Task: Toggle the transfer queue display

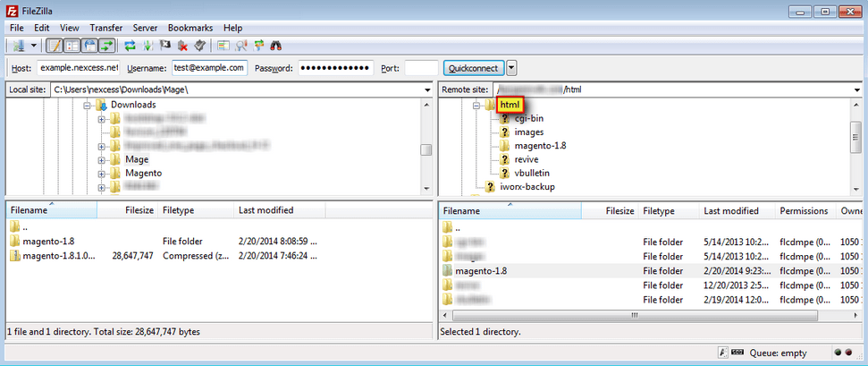Action: coord(107,46)
